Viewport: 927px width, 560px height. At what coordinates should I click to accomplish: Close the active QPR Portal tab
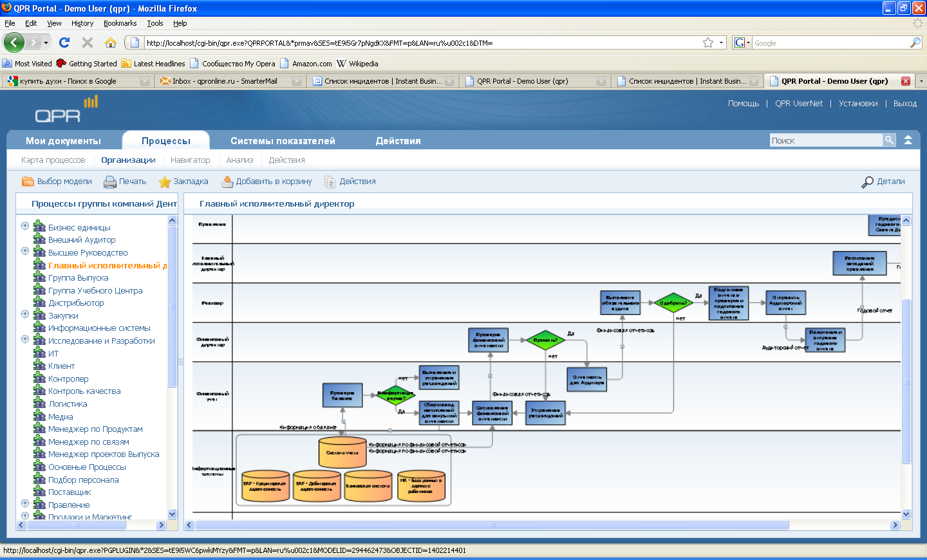[x=906, y=81]
